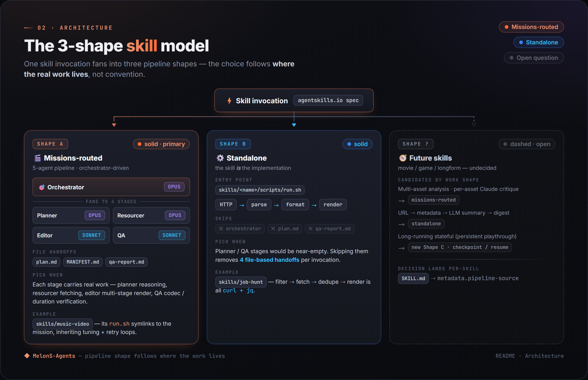Click the 'FANS TO 4 STAGES' divider label

(x=111, y=202)
